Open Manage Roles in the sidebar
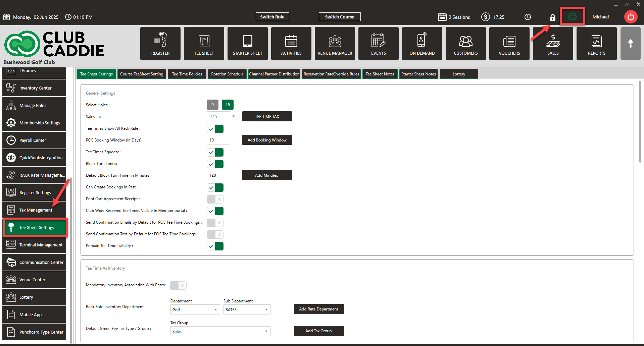 pos(34,105)
